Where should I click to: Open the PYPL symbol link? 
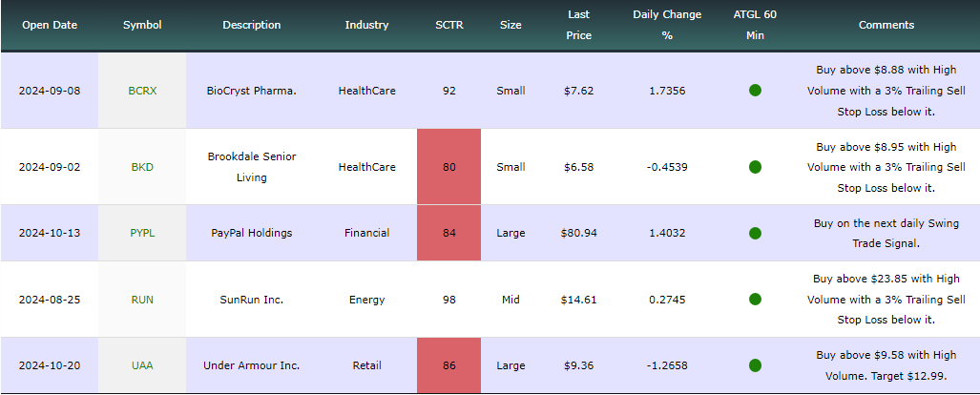142,233
